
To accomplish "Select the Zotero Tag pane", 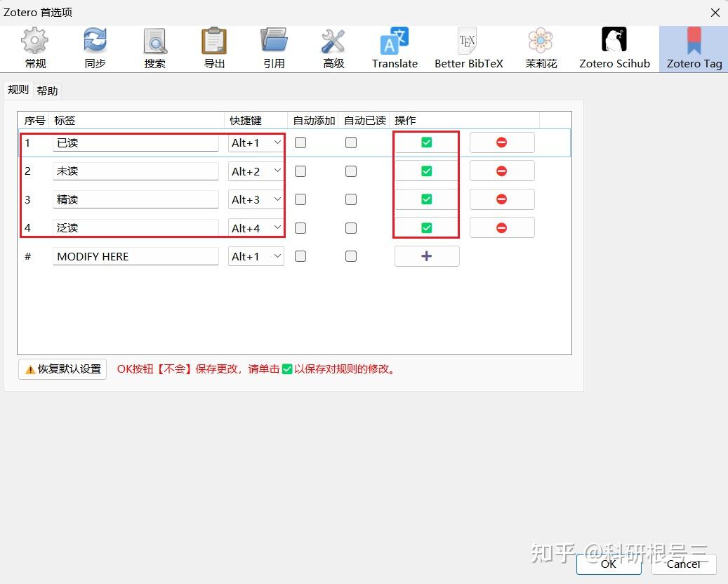I will [694, 48].
